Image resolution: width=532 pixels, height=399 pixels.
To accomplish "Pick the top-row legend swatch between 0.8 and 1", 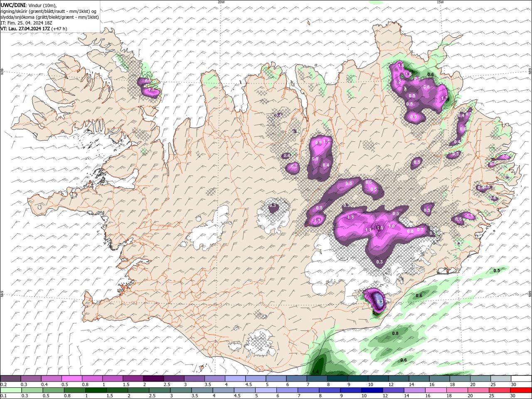I will (92, 378).
